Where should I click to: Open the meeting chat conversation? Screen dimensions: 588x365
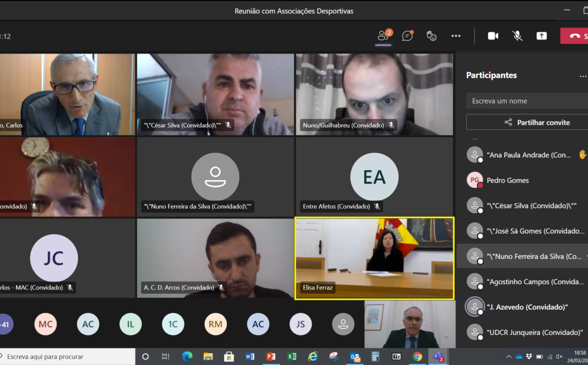(x=407, y=36)
